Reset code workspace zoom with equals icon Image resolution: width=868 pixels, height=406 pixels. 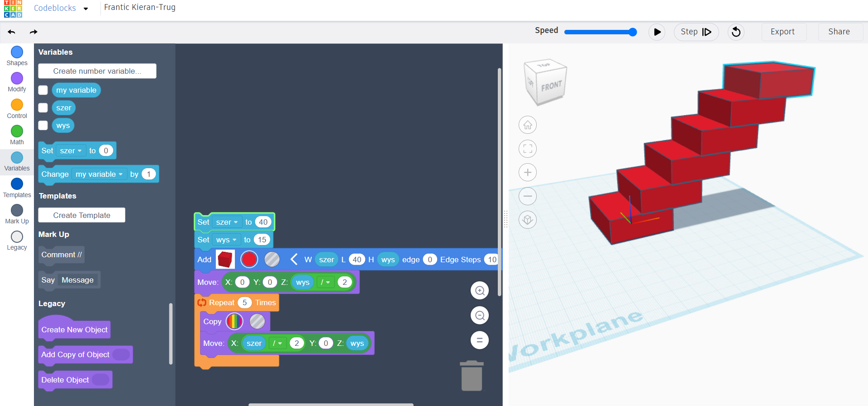pos(480,340)
